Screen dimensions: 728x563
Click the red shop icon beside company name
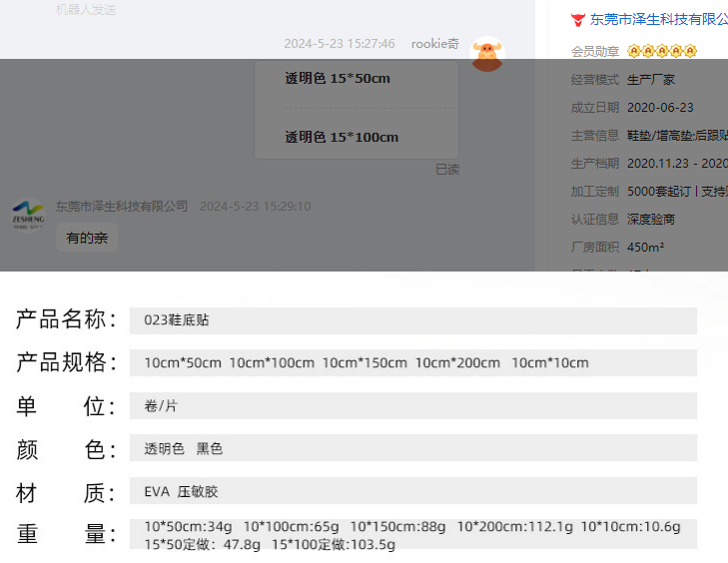(x=577, y=19)
